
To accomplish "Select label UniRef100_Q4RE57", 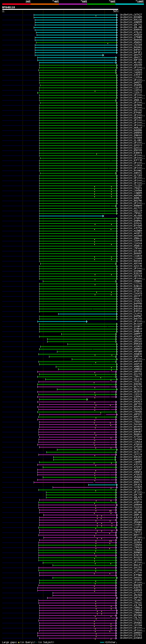I will tap(131, 82).
